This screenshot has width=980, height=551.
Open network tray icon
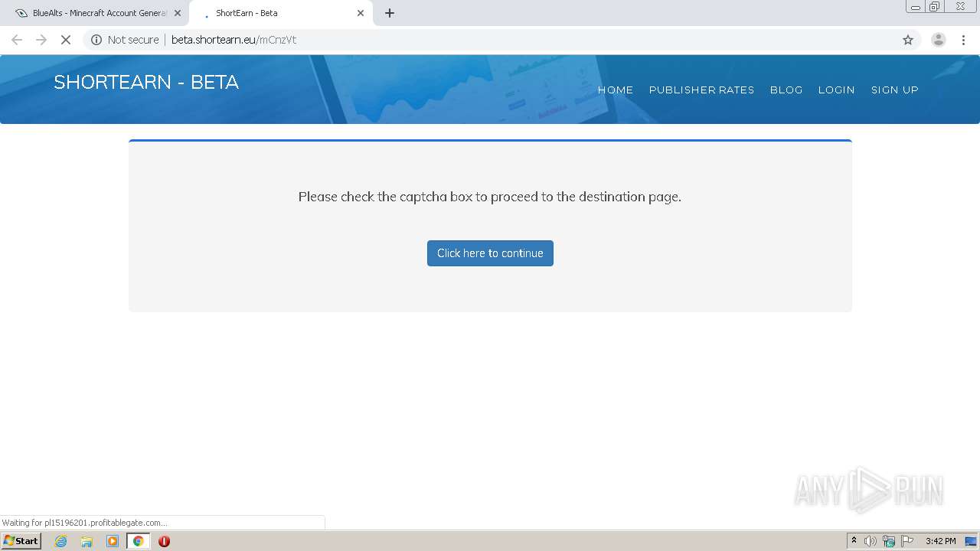pos(889,541)
